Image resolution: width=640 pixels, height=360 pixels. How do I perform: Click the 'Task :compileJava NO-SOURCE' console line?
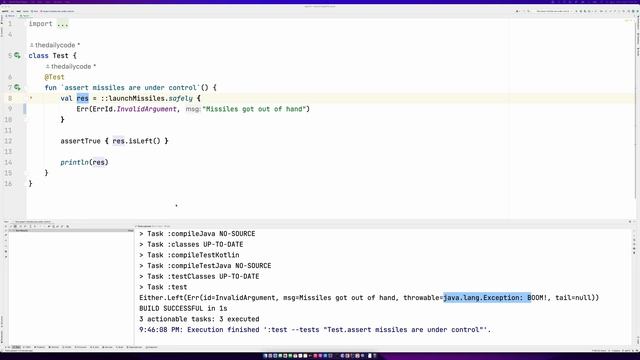[x=197, y=234]
